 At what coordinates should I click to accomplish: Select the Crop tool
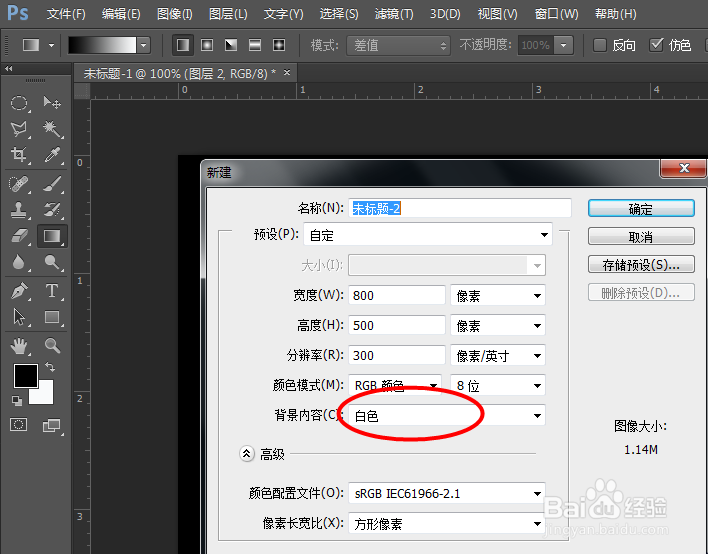(x=19, y=155)
